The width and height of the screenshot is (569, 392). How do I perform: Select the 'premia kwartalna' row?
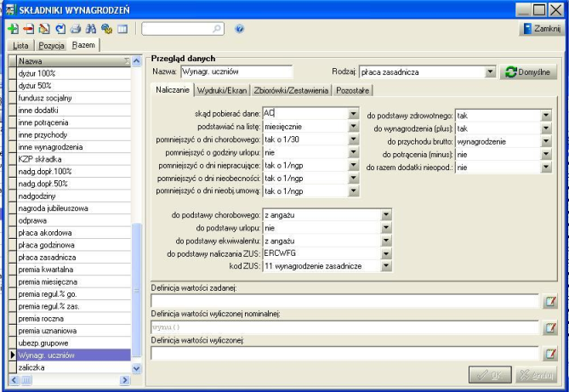click(x=74, y=270)
